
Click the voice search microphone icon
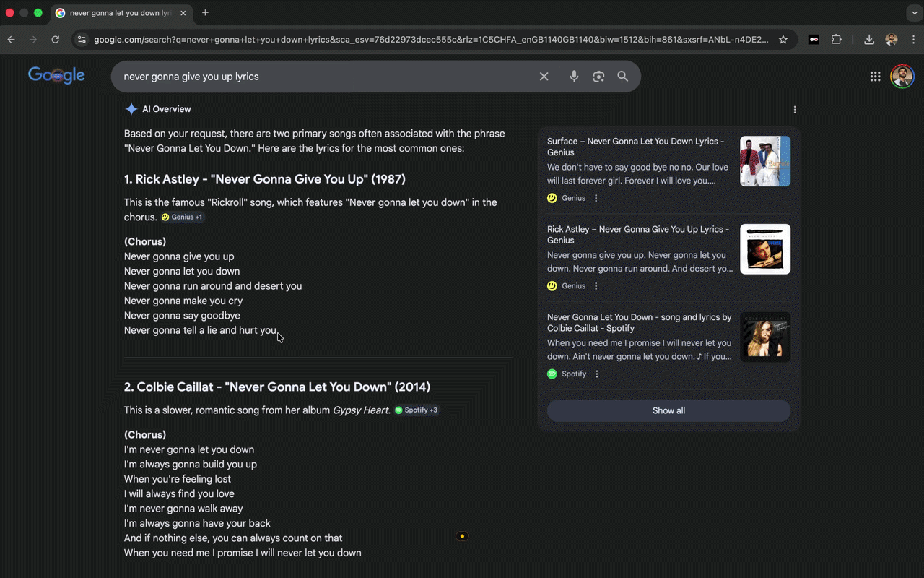tap(574, 77)
